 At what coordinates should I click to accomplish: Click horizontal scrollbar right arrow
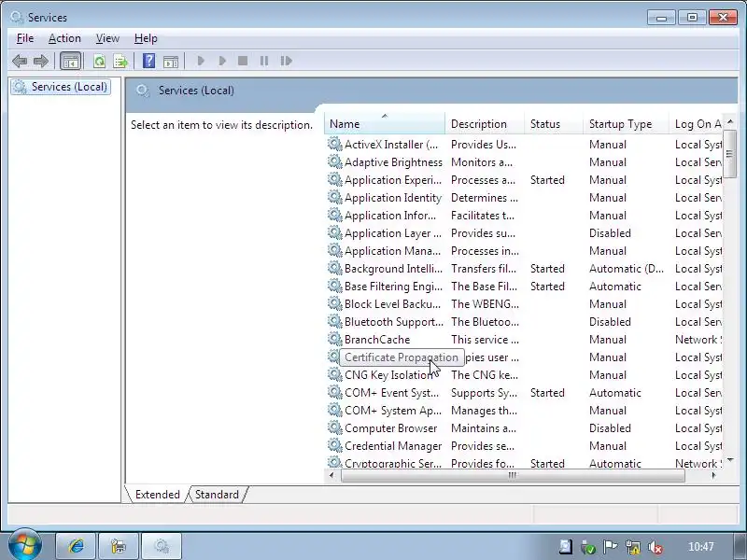pyautogui.click(x=713, y=475)
